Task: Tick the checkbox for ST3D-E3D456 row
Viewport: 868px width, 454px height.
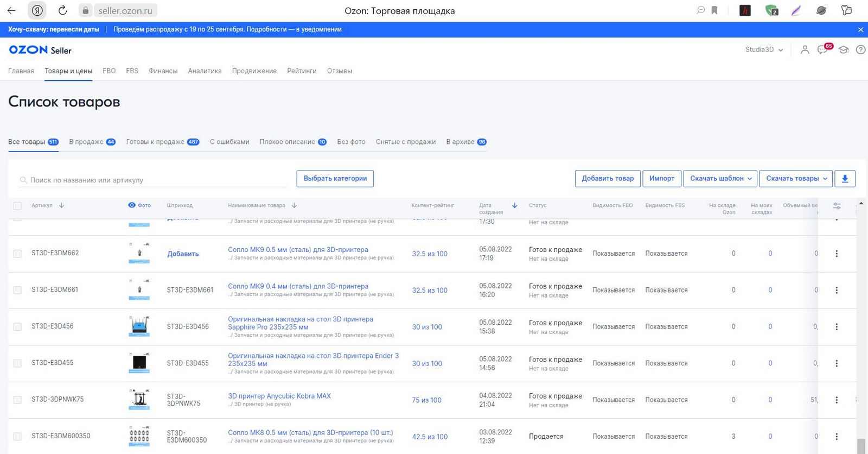Action: tap(17, 327)
